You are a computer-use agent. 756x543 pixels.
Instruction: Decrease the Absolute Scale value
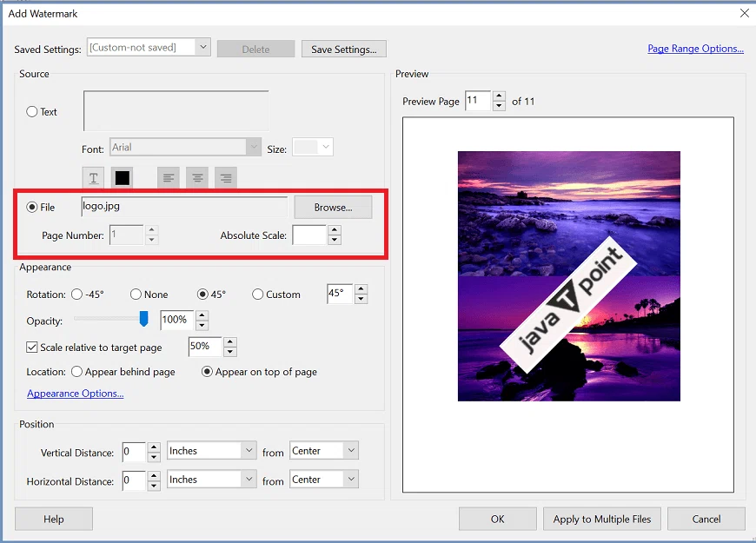[x=335, y=240]
